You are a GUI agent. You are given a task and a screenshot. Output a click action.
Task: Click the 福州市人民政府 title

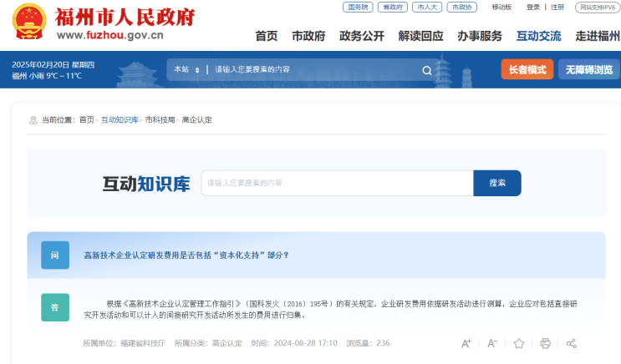click(x=125, y=17)
